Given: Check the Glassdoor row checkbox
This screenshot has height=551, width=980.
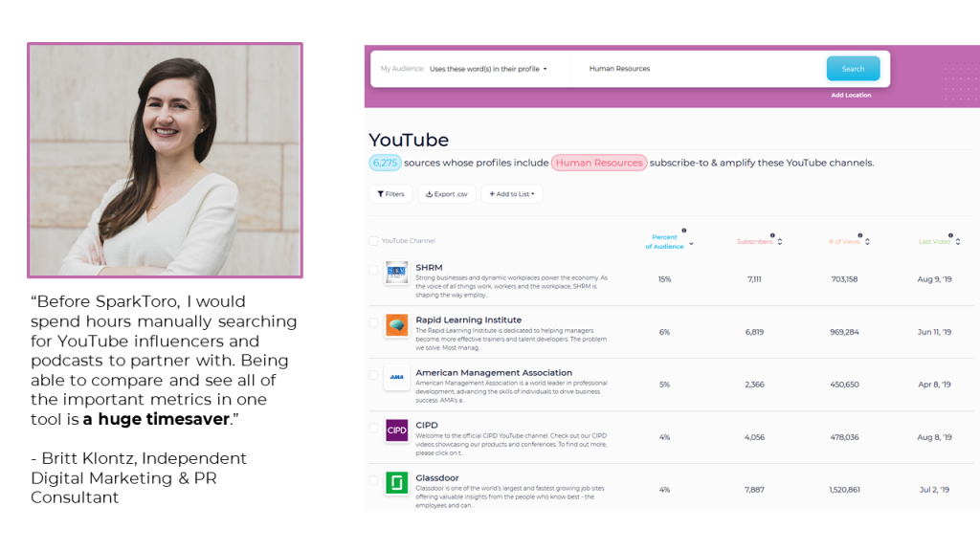Looking at the screenshot, I should [x=373, y=480].
